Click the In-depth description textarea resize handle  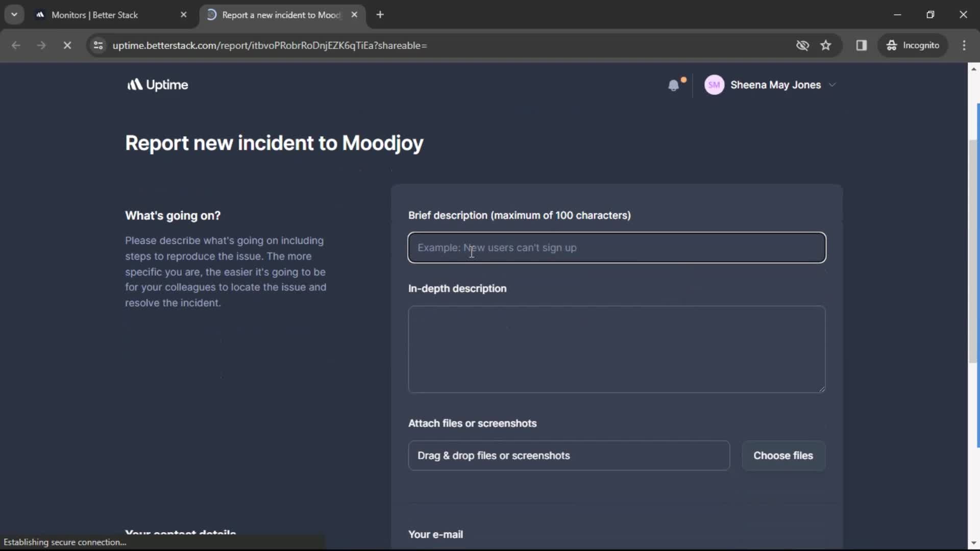click(822, 389)
